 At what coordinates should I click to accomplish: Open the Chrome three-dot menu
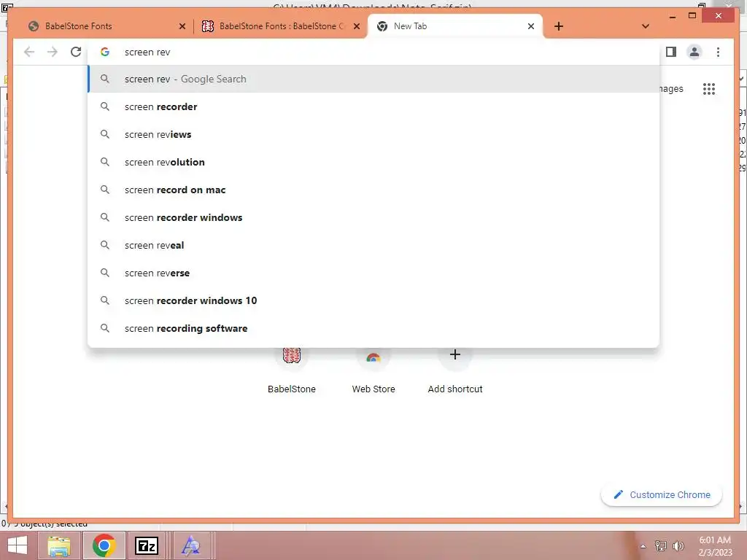[x=718, y=52]
